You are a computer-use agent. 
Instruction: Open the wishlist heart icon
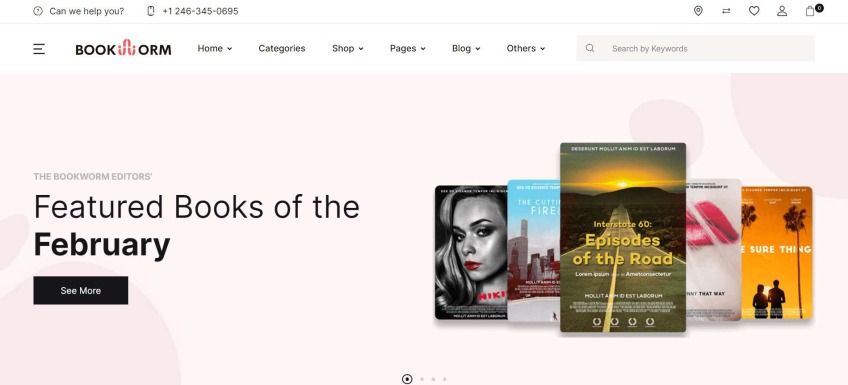tap(754, 11)
